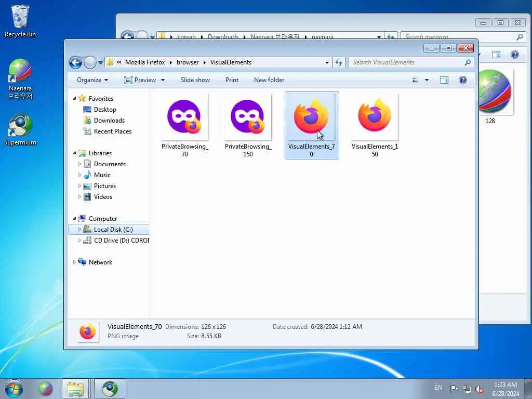The height and width of the screenshot is (399, 532).
Task: Click the Help icon in the naenara window
Action: point(515,55)
